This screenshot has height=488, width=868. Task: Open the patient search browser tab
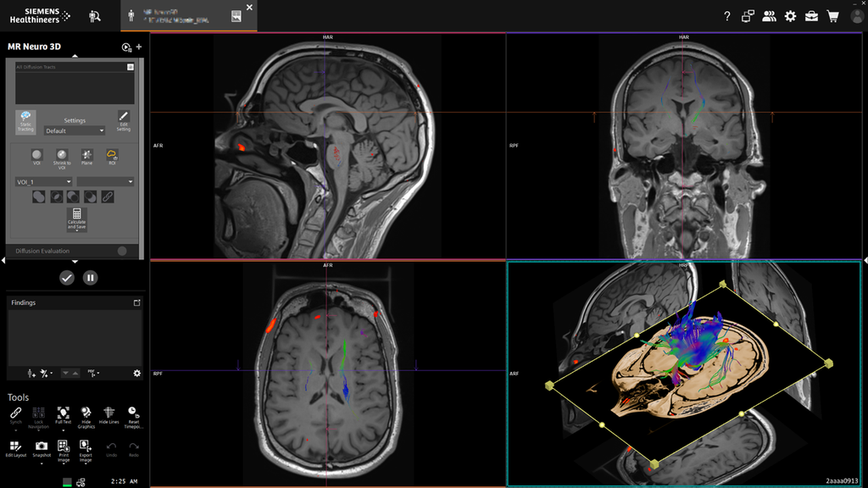click(x=95, y=16)
